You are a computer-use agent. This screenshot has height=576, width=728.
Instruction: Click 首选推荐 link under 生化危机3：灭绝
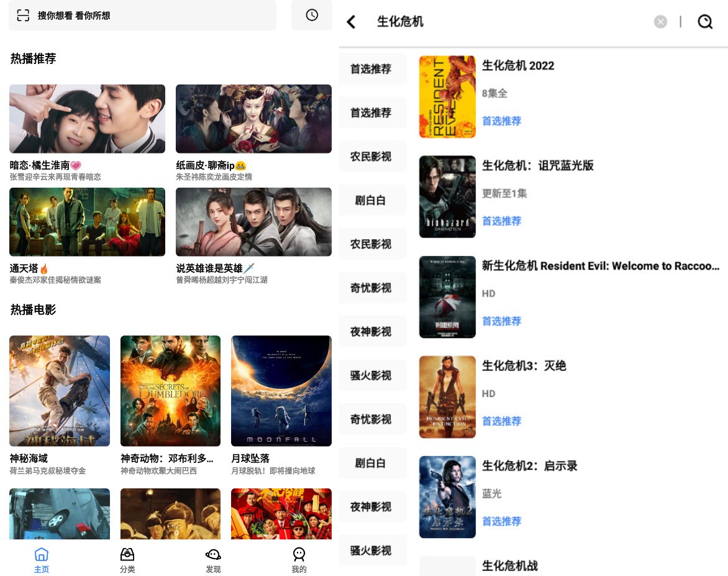click(502, 421)
